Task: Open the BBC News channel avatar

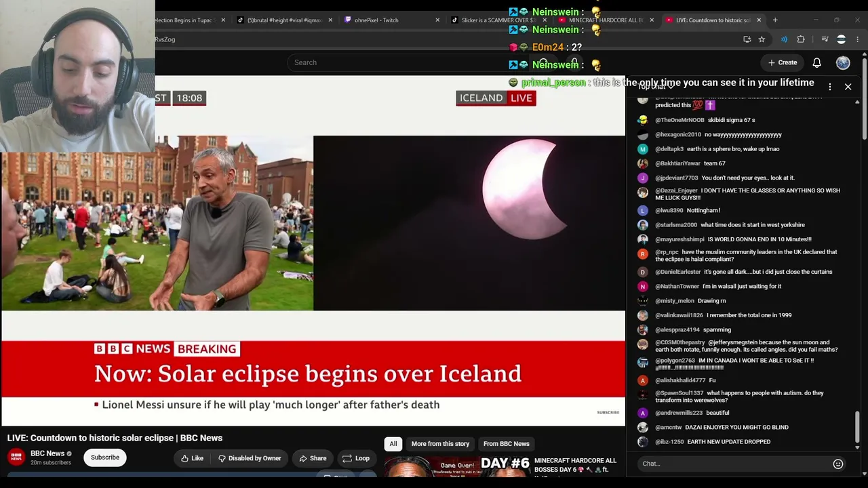Action: (x=16, y=457)
